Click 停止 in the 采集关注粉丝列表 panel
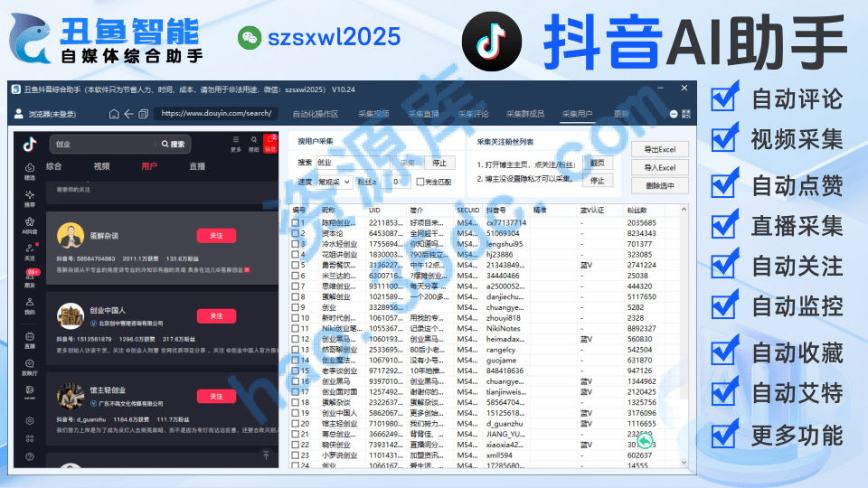The height and width of the screenshot is (488, 868). click(x=598, y=181)
